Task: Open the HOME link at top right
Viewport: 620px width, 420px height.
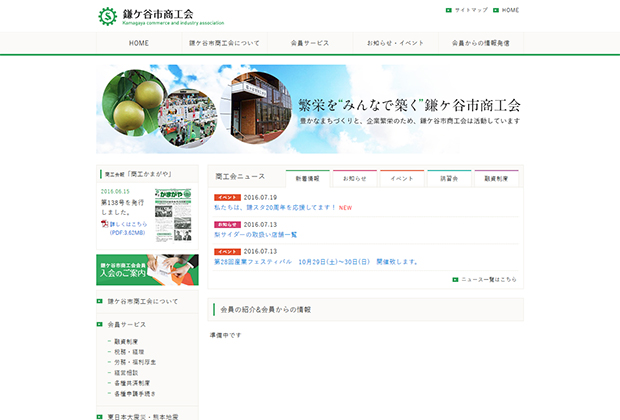Action: coord(510,10)
